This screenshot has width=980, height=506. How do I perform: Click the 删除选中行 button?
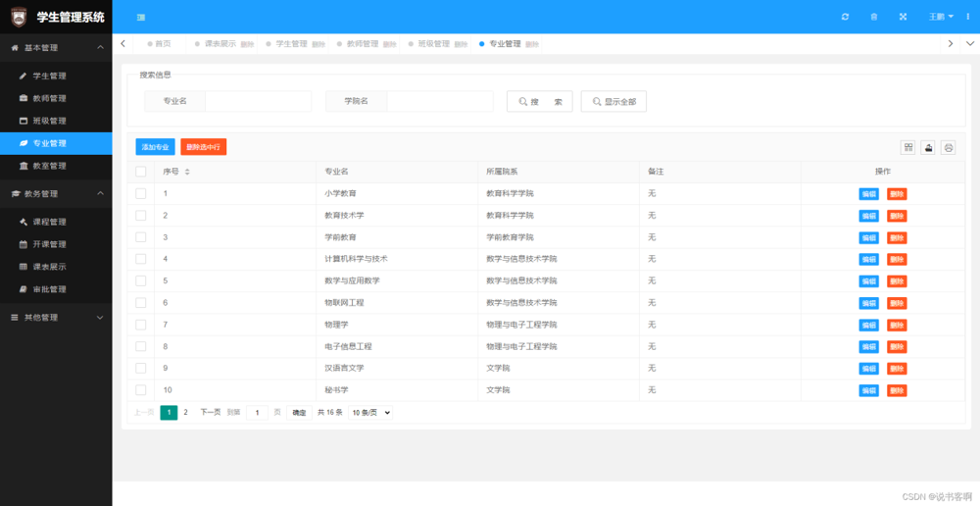pos(203,147)
